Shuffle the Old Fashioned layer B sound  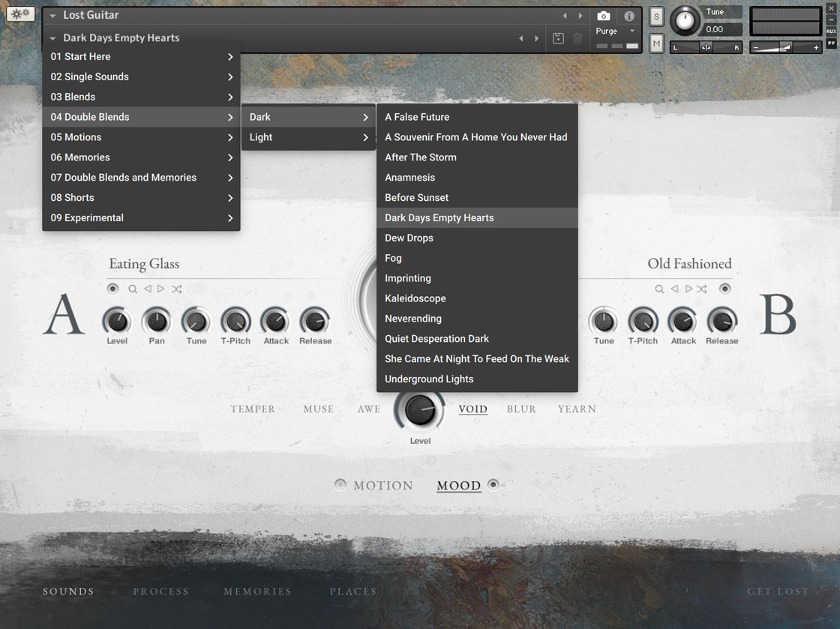[x=702, y=289]
